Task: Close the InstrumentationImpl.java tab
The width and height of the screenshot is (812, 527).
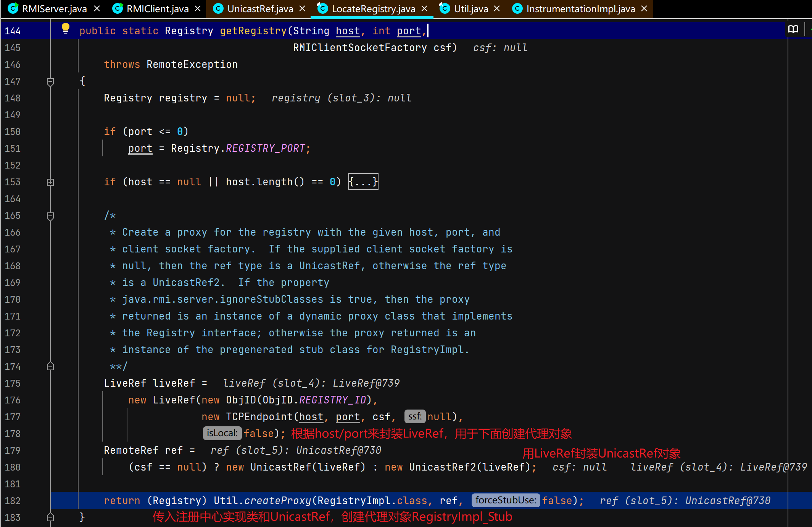Action: tap(644, 8)
